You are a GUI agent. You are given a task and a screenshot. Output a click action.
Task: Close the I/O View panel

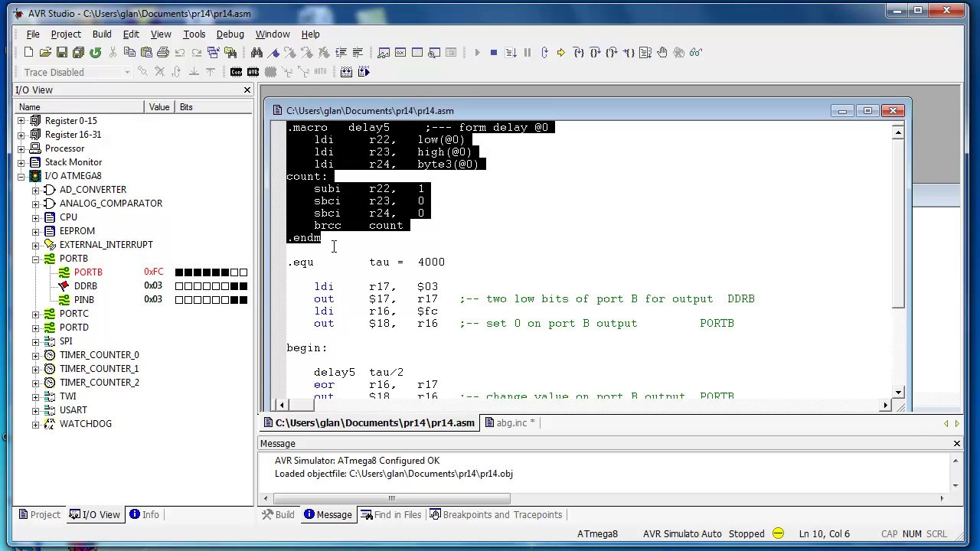(247, 90)
